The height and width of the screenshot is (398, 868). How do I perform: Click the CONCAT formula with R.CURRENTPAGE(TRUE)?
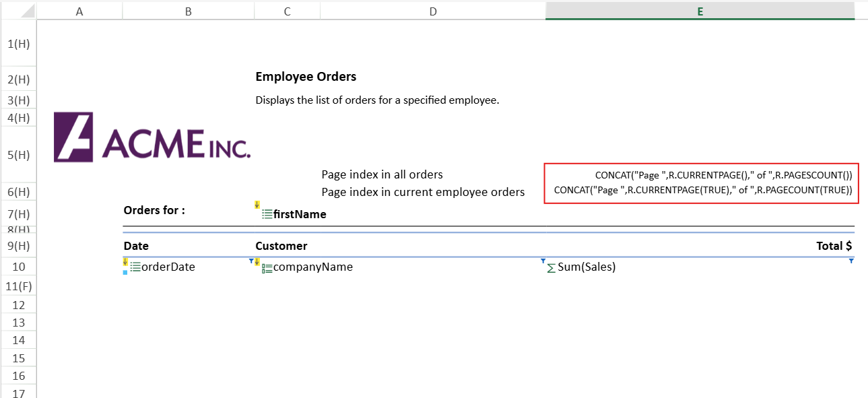[x=702, y=191]
